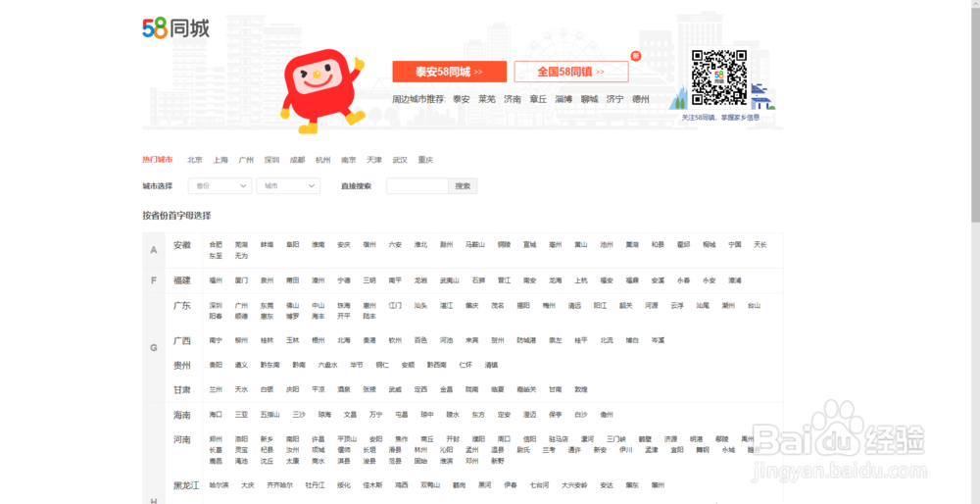This screenshot has width=980, height=504.
Task: Open the 广东 province label
Action: pyautogui.click(x=182, y=306)
